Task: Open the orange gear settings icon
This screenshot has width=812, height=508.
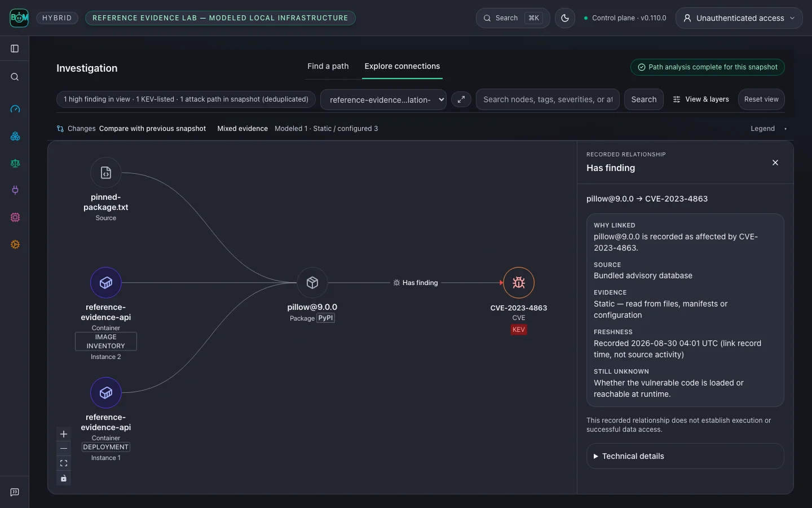Action: [x=15, y=244]
